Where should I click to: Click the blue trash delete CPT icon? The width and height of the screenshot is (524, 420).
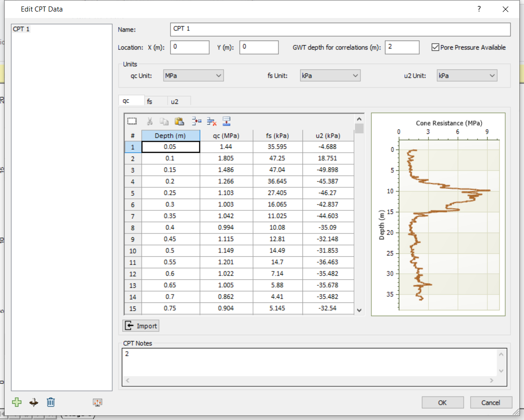click(x=51, y=402)
